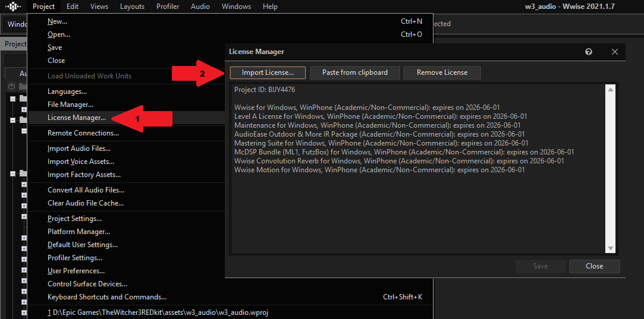Open the Help menu
644x319 pixels.
coord(270,7)
